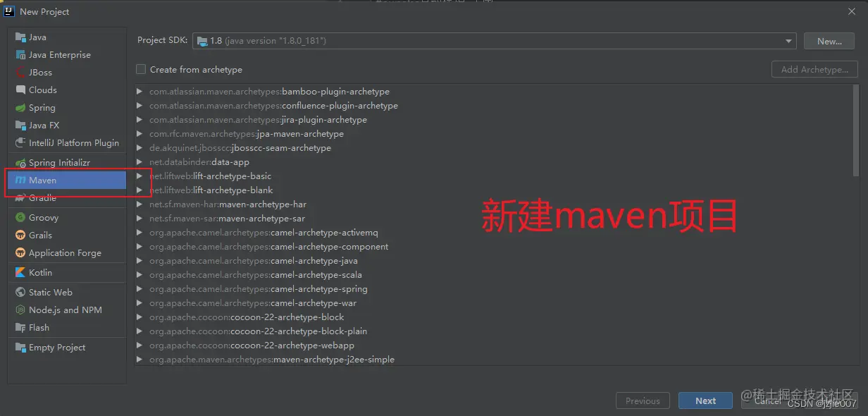Choose Maven project type
Viewport: 868px width, 416px height.
click(x=67, y=181)
